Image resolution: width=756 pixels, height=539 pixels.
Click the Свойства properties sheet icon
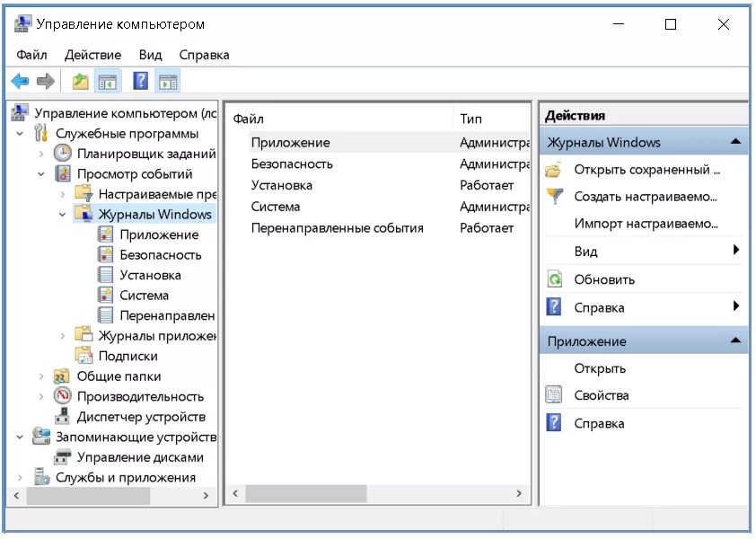click(x=553, y=395)
